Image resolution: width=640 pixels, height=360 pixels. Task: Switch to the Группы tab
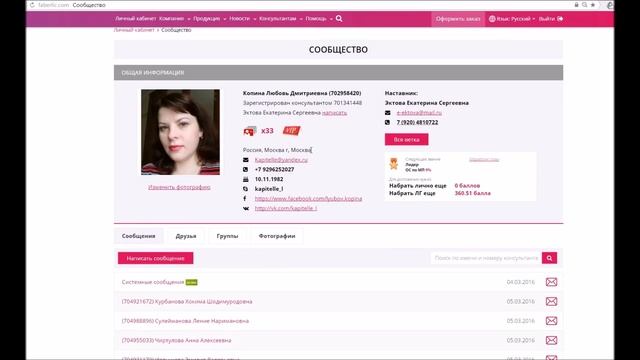coord(227,236)
